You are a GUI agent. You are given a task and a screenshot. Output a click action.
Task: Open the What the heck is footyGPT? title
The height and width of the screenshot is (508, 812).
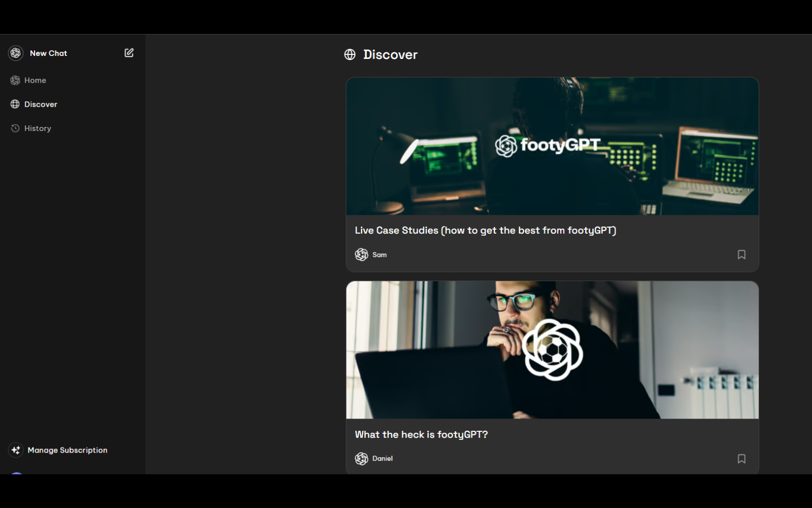(421, 435)
